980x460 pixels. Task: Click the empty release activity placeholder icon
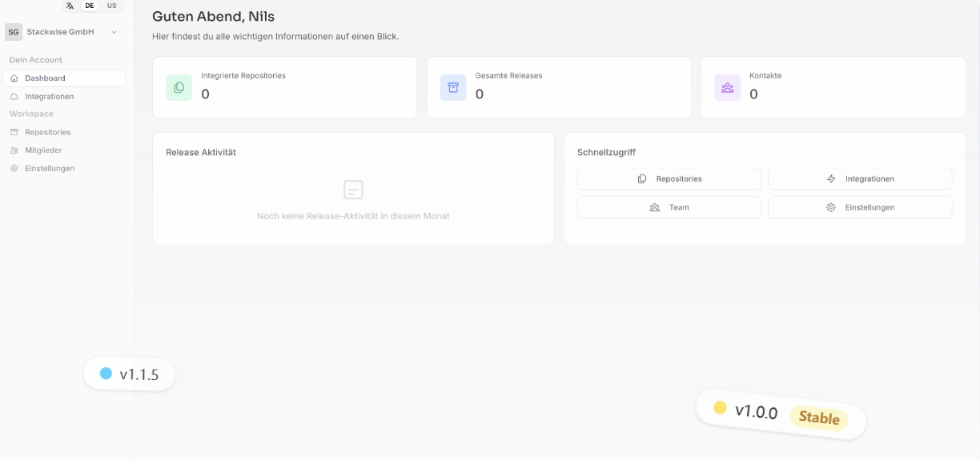point(353,190)
